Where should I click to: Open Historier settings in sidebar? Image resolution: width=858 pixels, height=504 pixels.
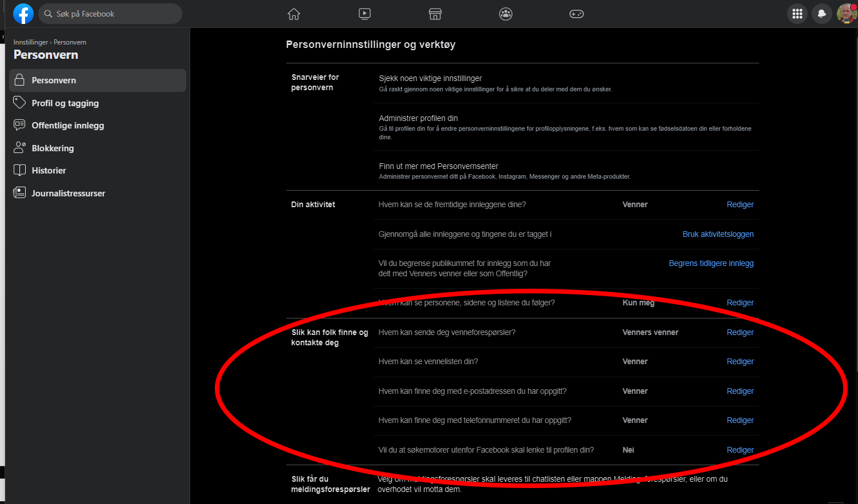pyautogui.click(x=49, y=171)
